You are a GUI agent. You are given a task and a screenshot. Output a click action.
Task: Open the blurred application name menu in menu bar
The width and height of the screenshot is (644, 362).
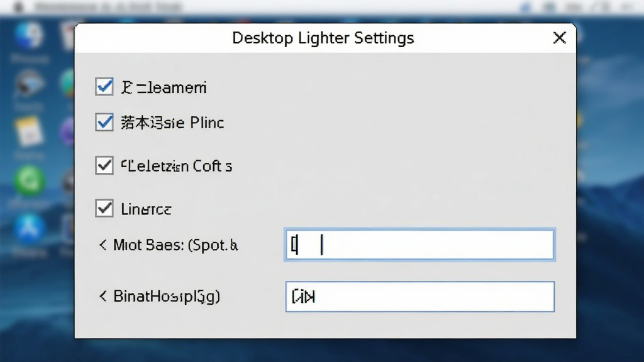tap(108, 6)
